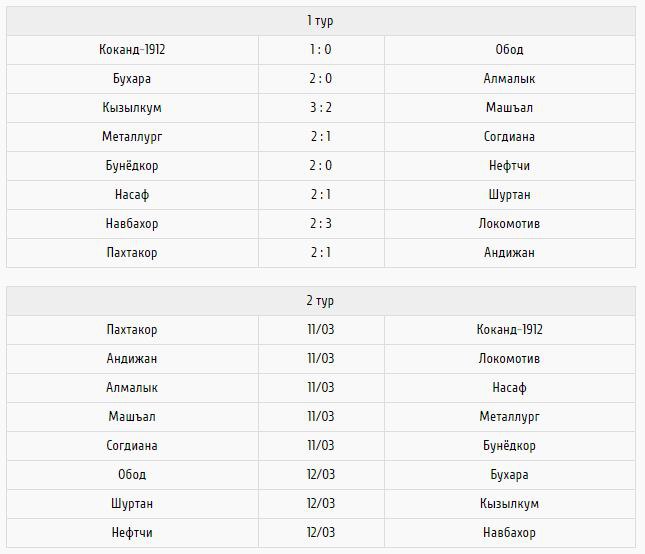The height and width of the screenshot is (554, 645).
Task: Click the 2 : 3 score of Навбахор match
Action: click(321, 224)
